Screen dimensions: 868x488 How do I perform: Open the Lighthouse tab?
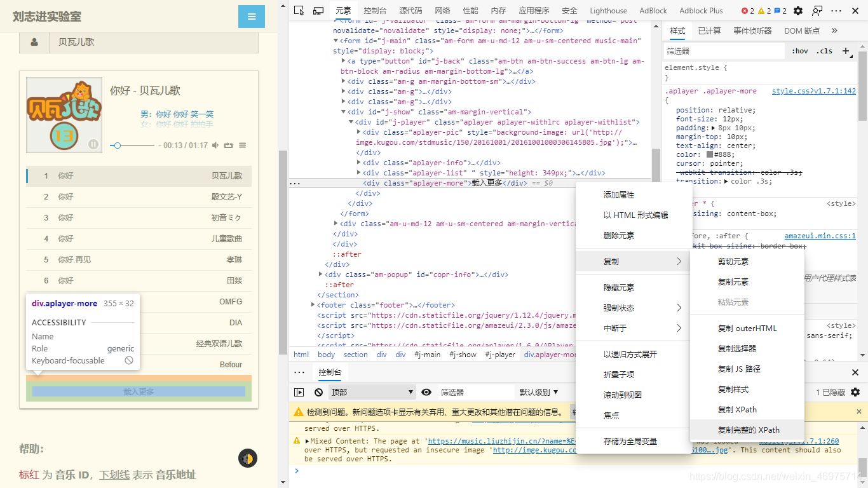608,10
